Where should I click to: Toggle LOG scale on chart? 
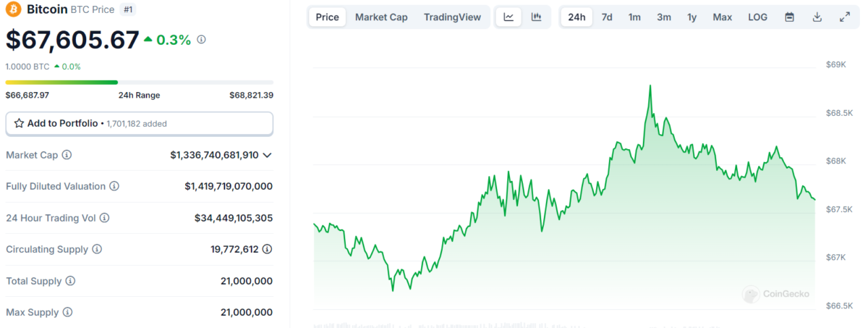point(757,17)
